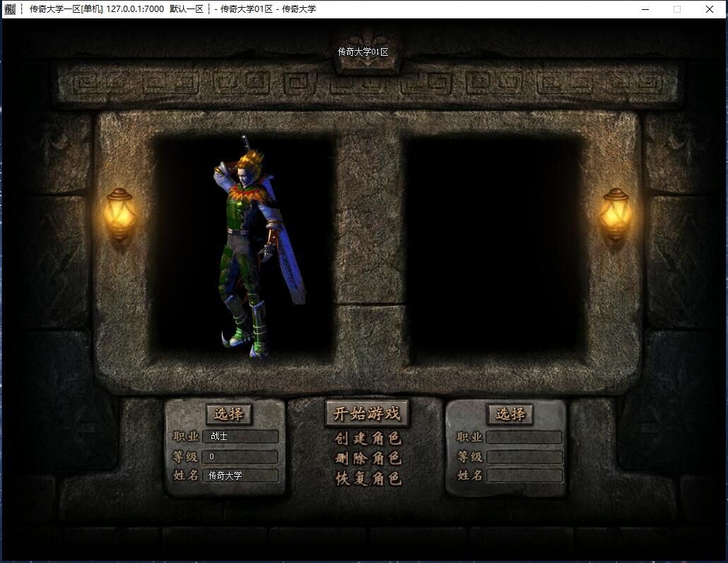
Task: Click the game app icon in title bar
Action: pyautogui.click(x=10, y=8)
